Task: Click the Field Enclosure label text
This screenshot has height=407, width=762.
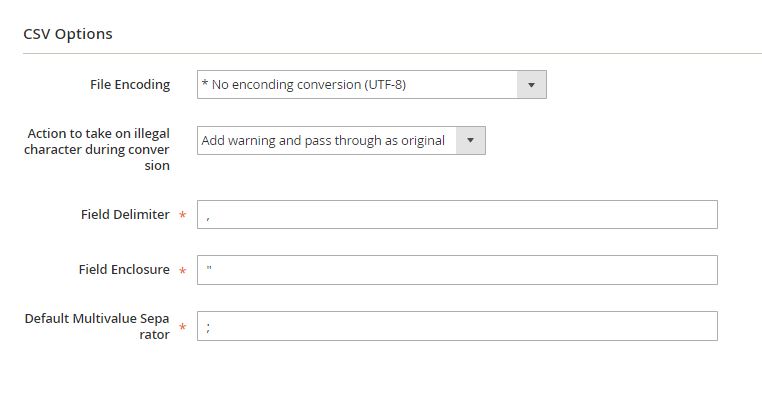Action: (x=124, y=270)
